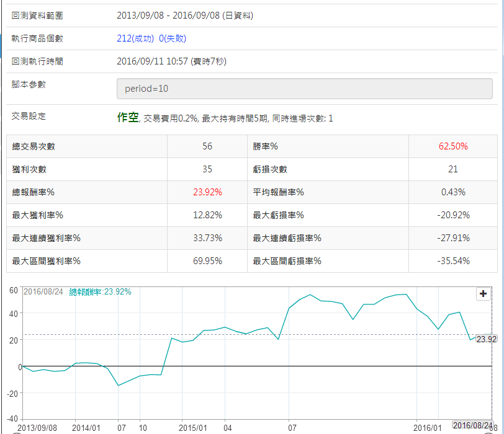This screenshot has width=504, height=434.
Task: Click the 回測資料範圍 date range value
Action: [184, 15]
